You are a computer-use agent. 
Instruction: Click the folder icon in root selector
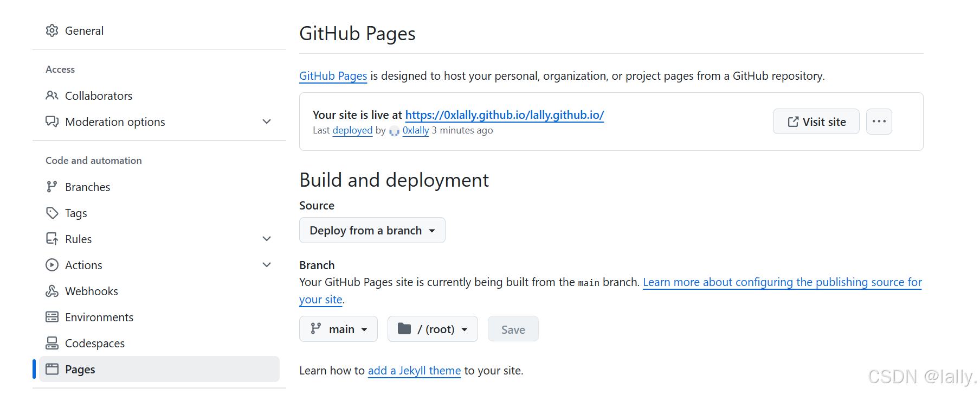click(404, 328)
